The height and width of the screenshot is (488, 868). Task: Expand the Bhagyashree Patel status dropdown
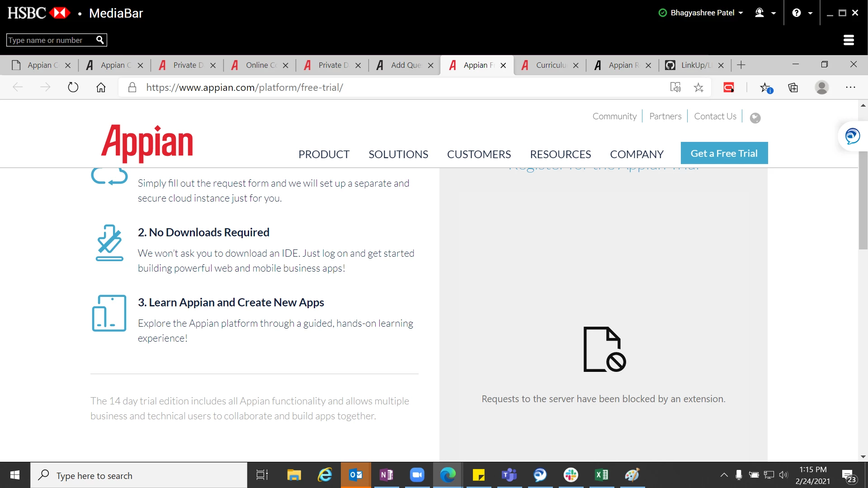[x=741, y=13]
